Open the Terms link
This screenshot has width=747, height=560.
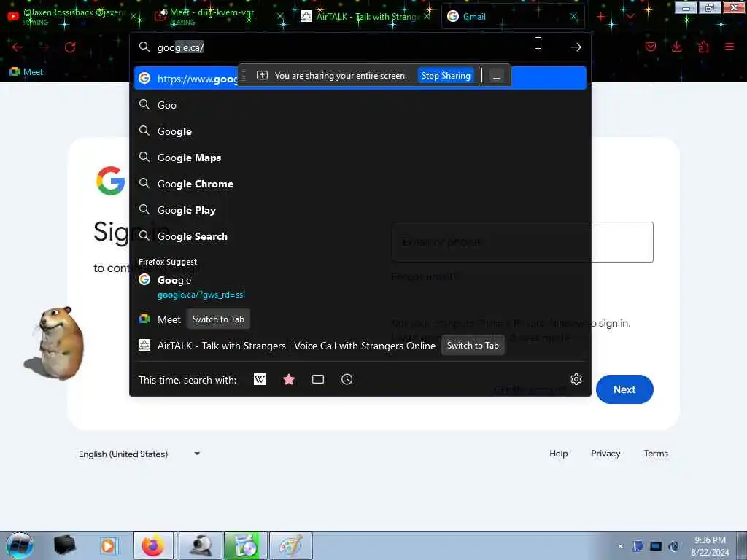pos(656,454)
